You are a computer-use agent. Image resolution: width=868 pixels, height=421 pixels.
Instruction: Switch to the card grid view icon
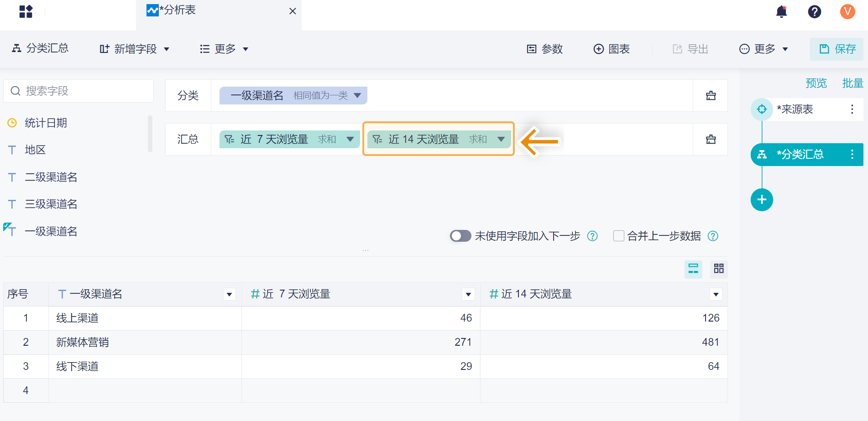[719, 269]
